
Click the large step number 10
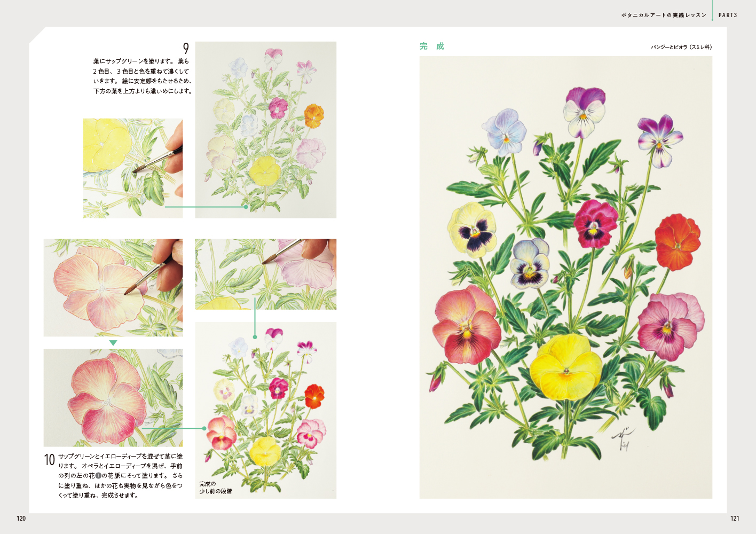click(x=49, y=460)
